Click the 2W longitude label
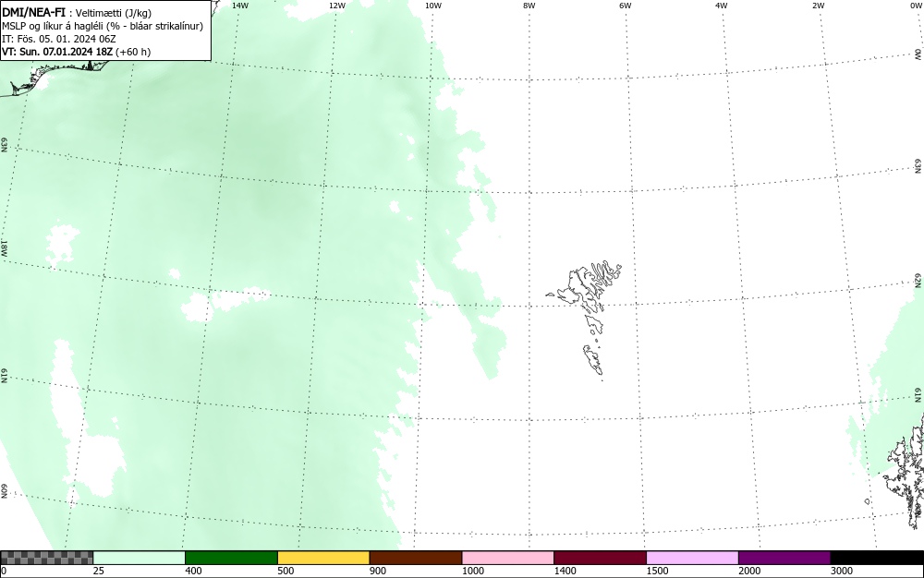924x578 pixels. coord(818,6)
